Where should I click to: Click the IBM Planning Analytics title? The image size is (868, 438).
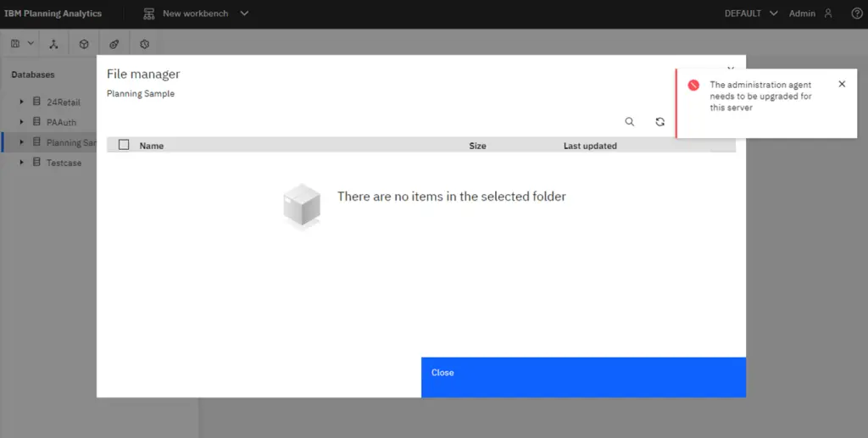pyautogui.click(x=53, y=14)
